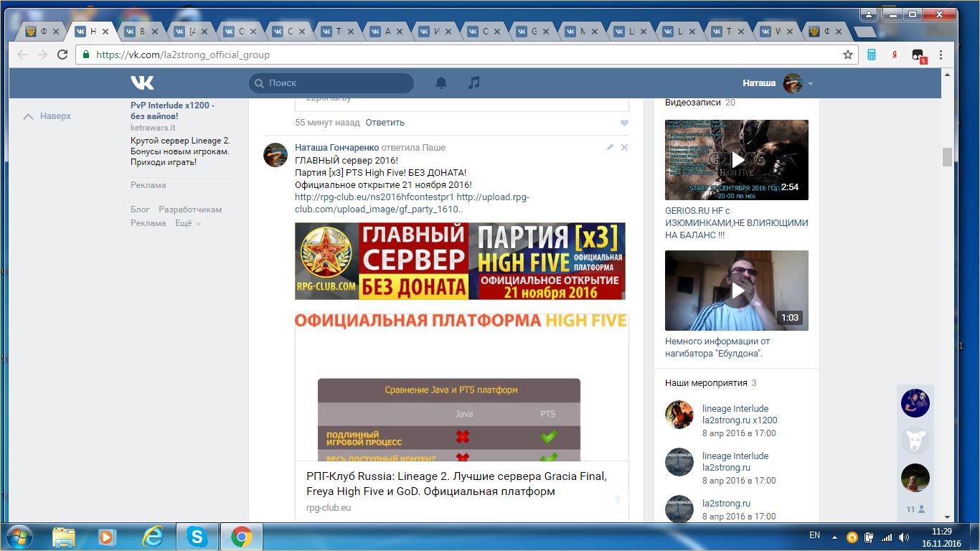This screenshot has width=980, height=551.
Task: Click Chrome's forward arrow
Action: pyautogui.click(x=42, y=55)
